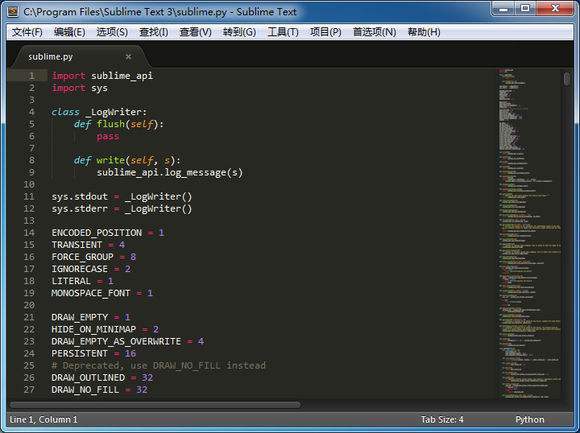Open the 项目(P) menu

(x=326, y=32)
